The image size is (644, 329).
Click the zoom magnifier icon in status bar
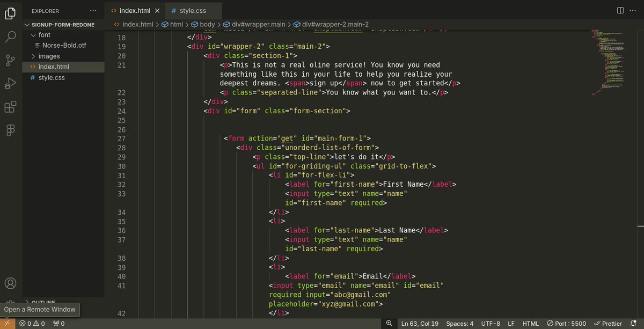(389, 324)
